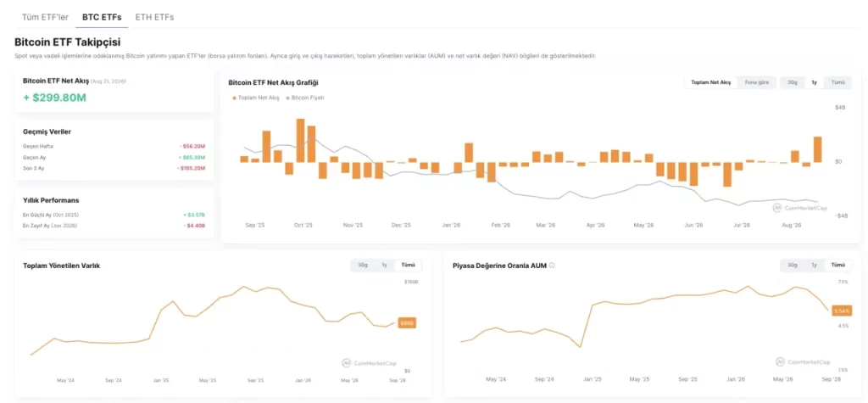Select 30g range on AUM ratio chart
The width and height of the screenshot is (868, 403).
(793, 265)
